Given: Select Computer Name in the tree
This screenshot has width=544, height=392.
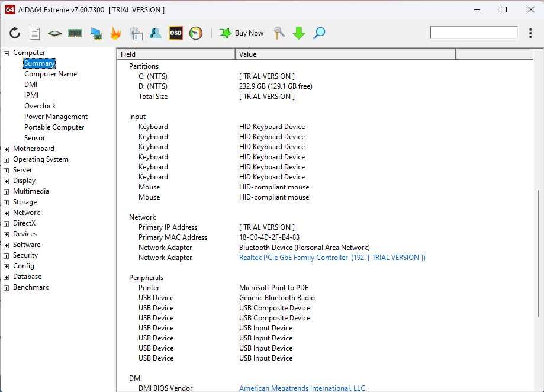Looking at the screenshot, I should point(51,74).
